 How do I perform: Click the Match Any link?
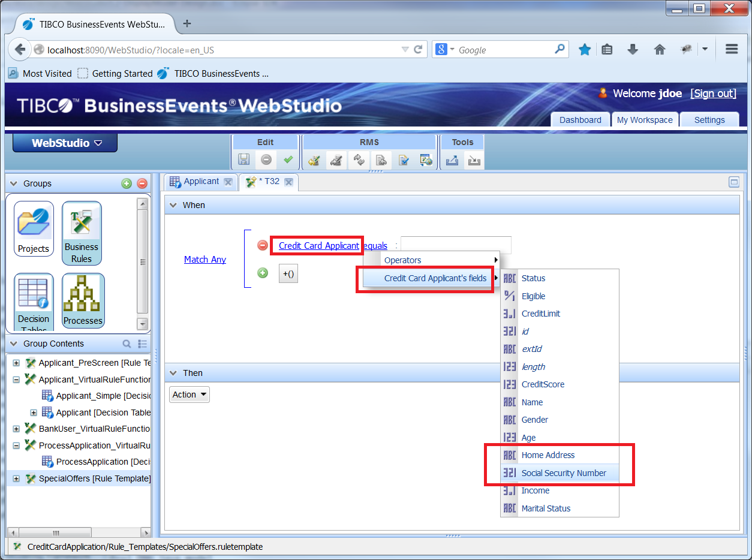point(205,260)
